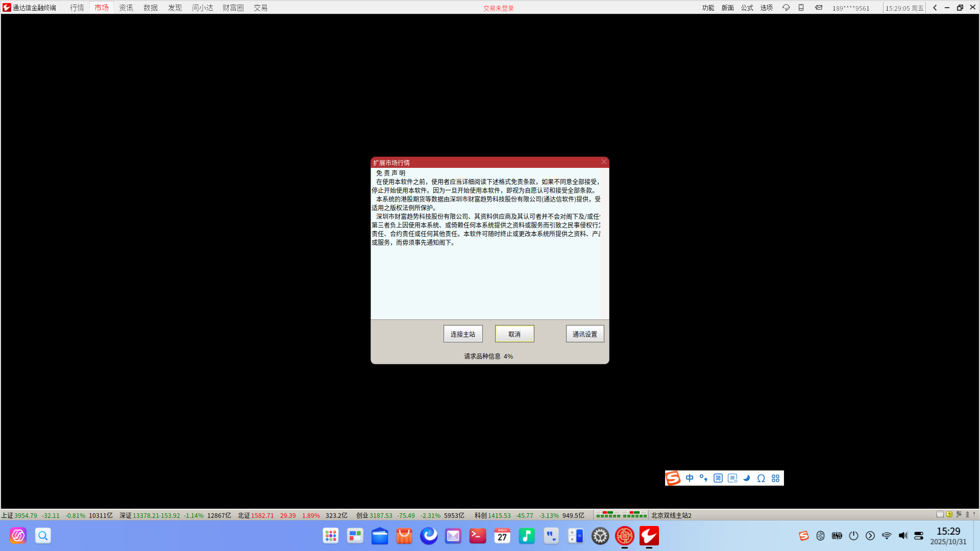
Task: Open the terminal app in the dock
Action: [478, 536]
